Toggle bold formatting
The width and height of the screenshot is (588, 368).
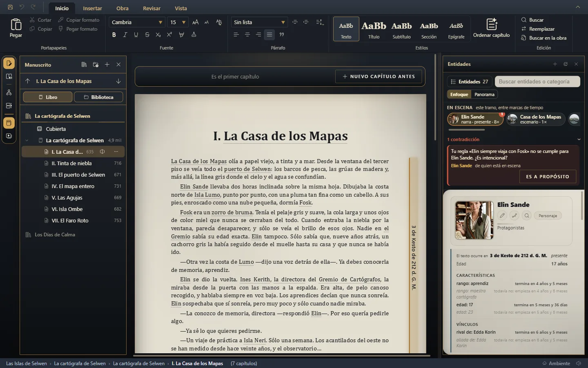tap(114, 35)
